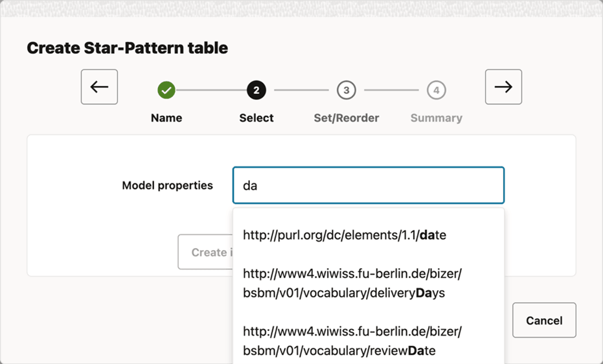Click the Create Star-Pattern table heading
603x364 pixels.
click(x=127, y=48)
